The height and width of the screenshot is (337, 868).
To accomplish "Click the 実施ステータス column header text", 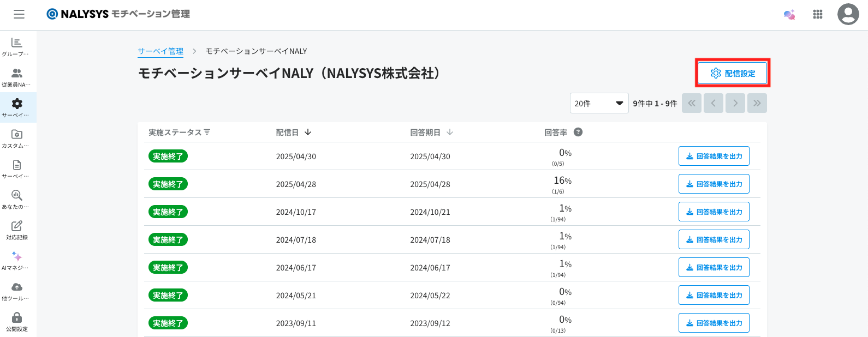I will [x=175, y=132].
